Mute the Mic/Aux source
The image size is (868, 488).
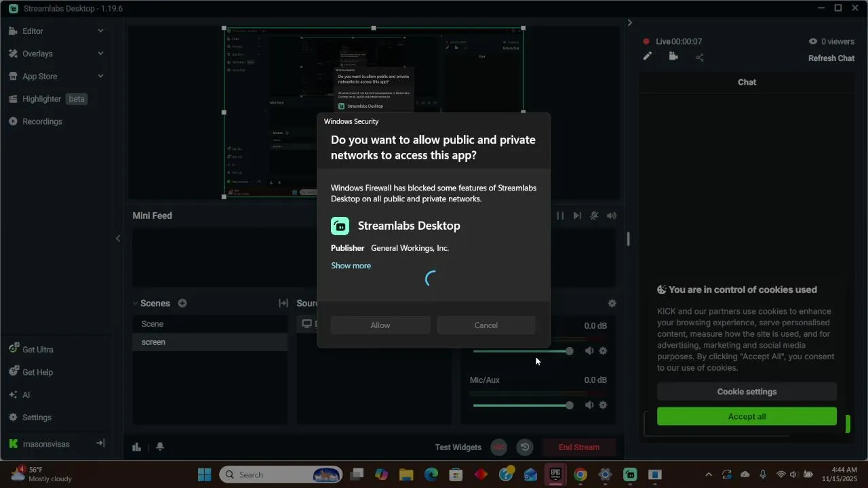click(589, 405)
